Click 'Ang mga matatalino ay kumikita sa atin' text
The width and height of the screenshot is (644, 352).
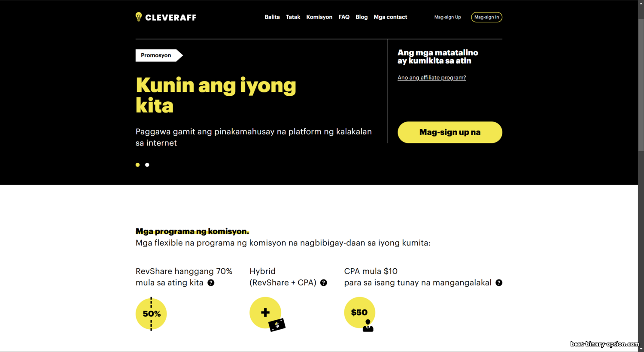click(x=437, y=57)
